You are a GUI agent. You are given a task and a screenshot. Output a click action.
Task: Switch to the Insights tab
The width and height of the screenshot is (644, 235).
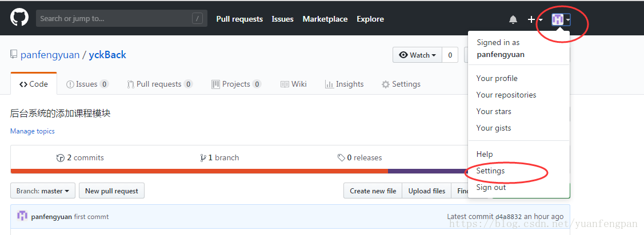click(344, 84)
